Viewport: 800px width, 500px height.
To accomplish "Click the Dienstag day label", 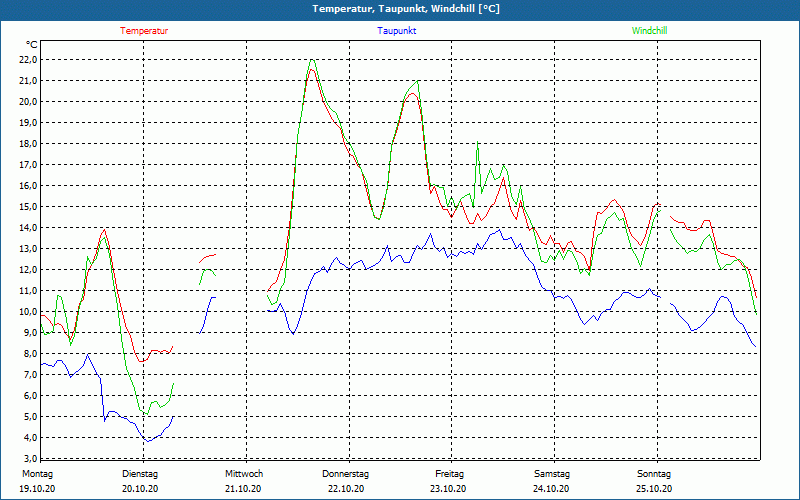I will [x=140, y=474].
